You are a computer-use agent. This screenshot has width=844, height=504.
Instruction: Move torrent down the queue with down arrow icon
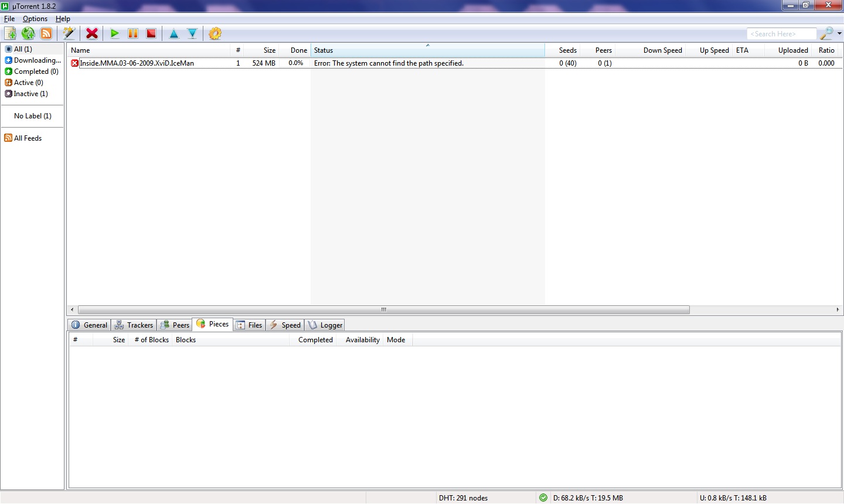[x=192, y=33]
